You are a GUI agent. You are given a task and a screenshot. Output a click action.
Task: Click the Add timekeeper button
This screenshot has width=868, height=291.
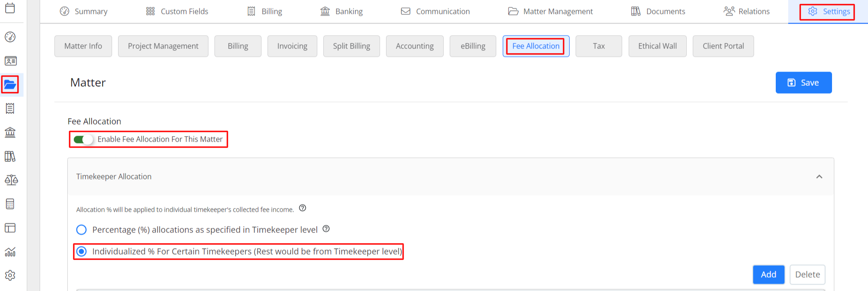(x=768, y=274)
